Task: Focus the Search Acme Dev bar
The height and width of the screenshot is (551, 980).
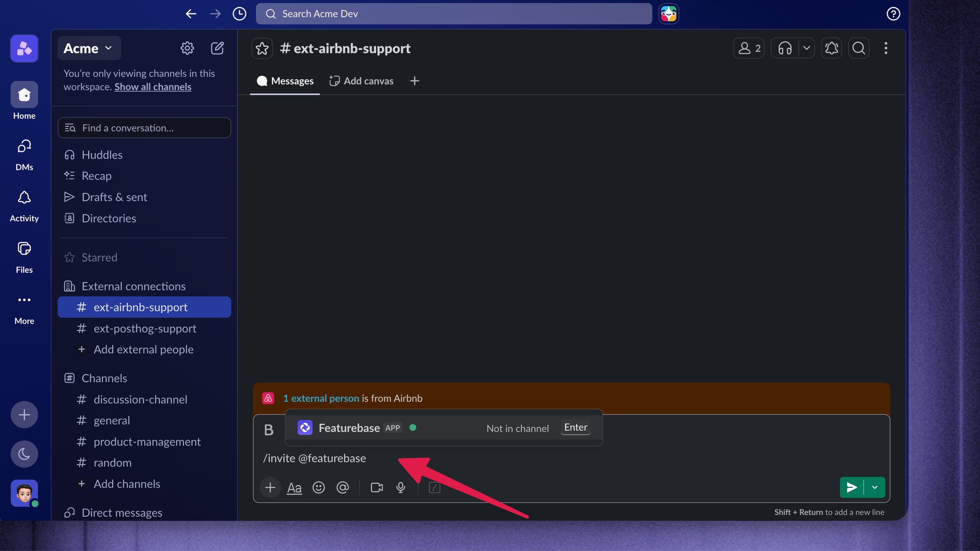Action: (454, 14)
